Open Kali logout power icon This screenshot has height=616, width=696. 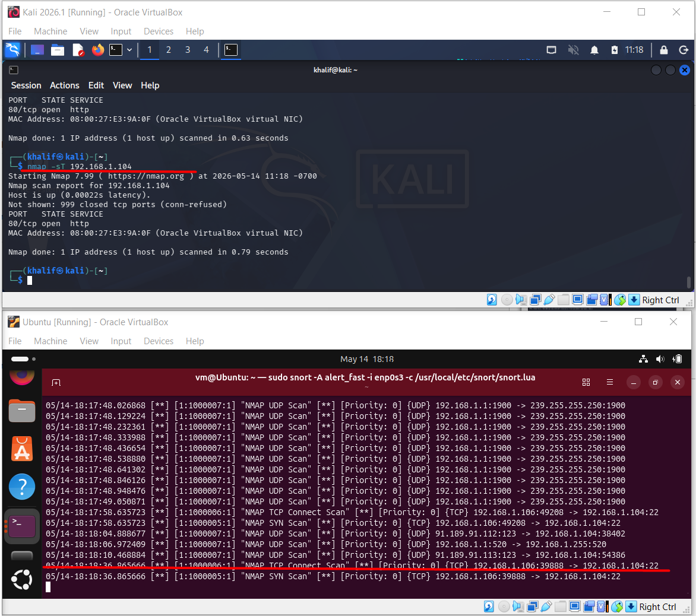point(684,50)
